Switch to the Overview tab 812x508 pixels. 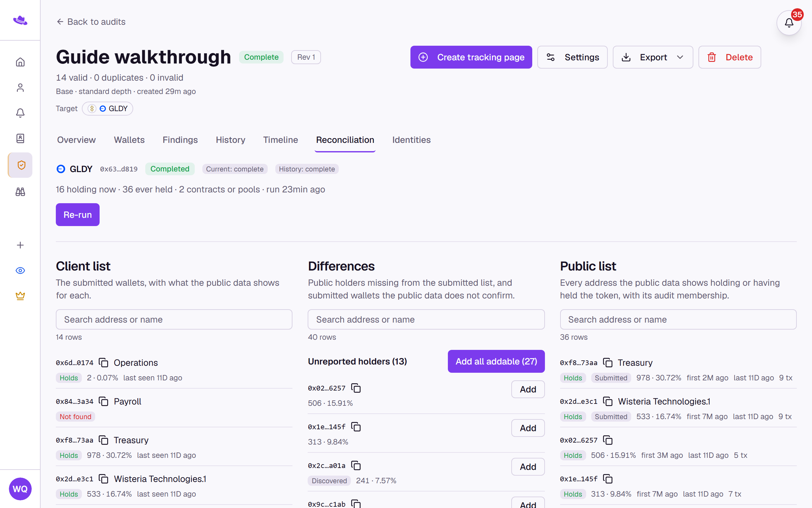tap(76, 140)
